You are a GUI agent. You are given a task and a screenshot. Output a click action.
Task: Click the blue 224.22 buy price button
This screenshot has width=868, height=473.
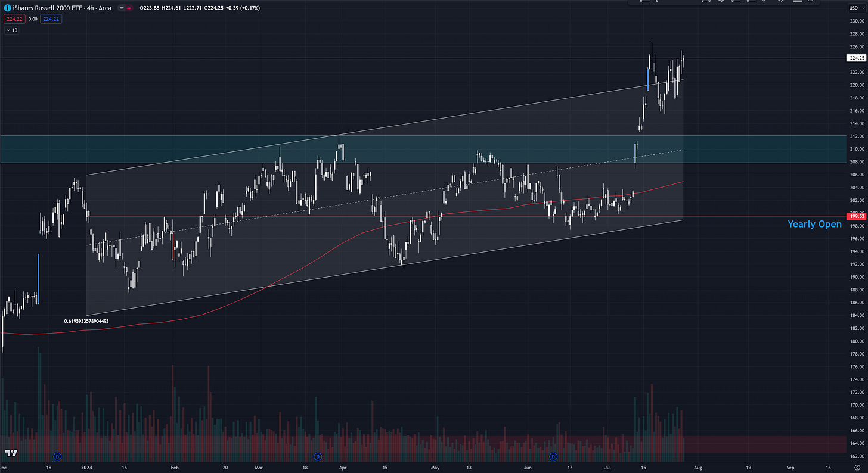pyautogui.click(x=51, y=19)
